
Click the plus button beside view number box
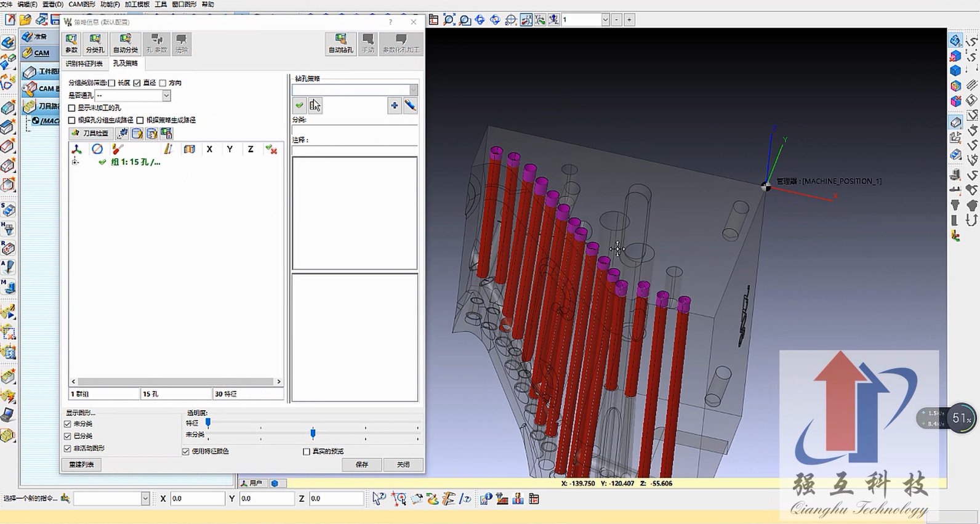click(x=629, y=20)
